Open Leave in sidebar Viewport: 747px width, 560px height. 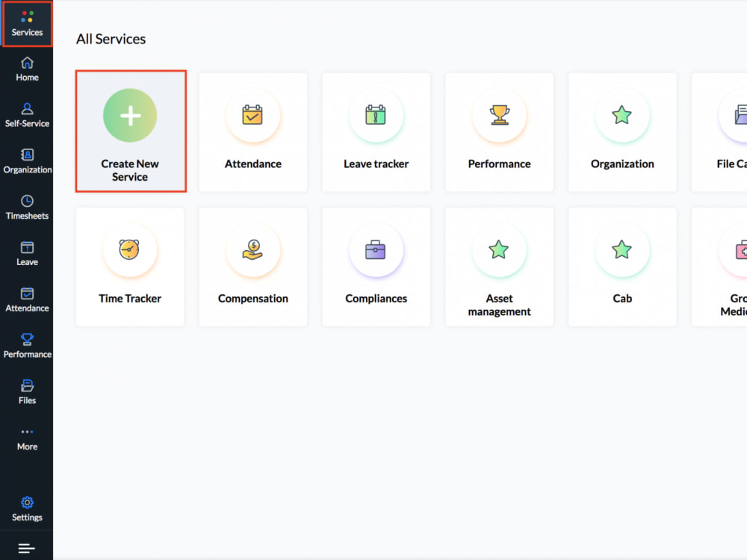[27, 255]
